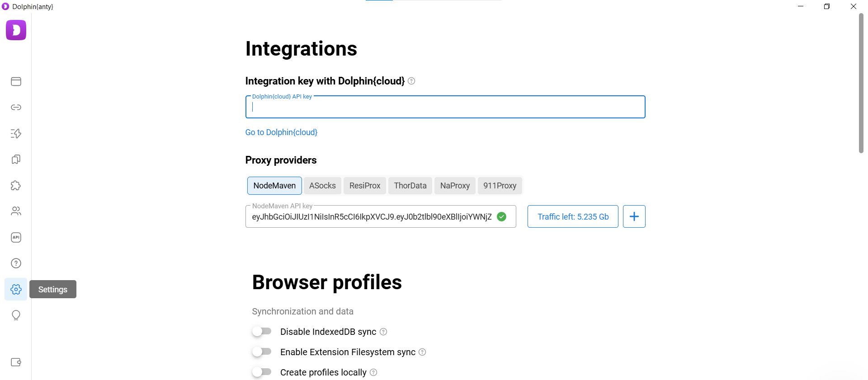This screenshot has height=380, width=868.
Task: Click help icon beside Integration key heading
Action: pyautogui.click(x=411, y=81)
